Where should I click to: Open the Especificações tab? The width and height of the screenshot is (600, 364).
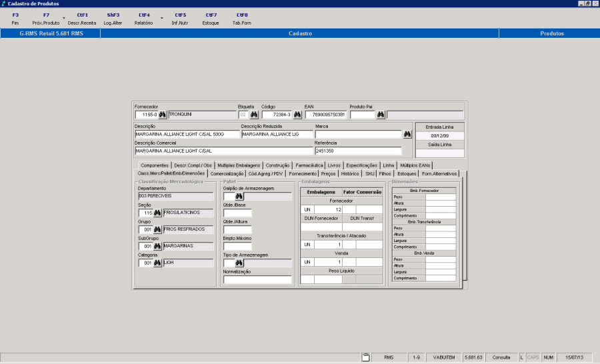point(361,165)
